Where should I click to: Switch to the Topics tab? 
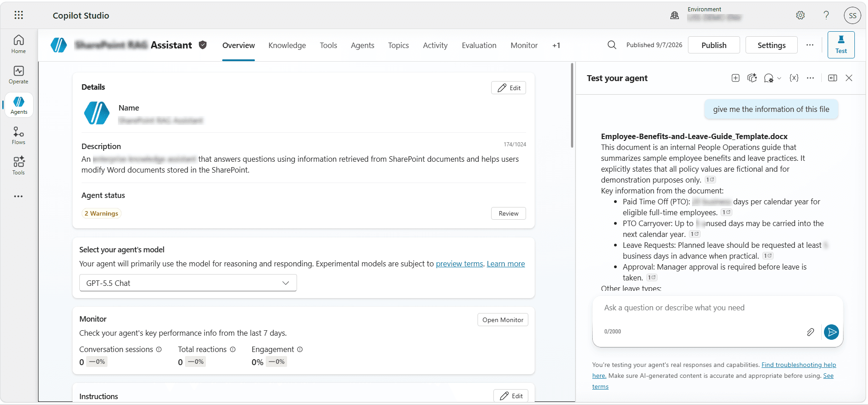point(398,45)
